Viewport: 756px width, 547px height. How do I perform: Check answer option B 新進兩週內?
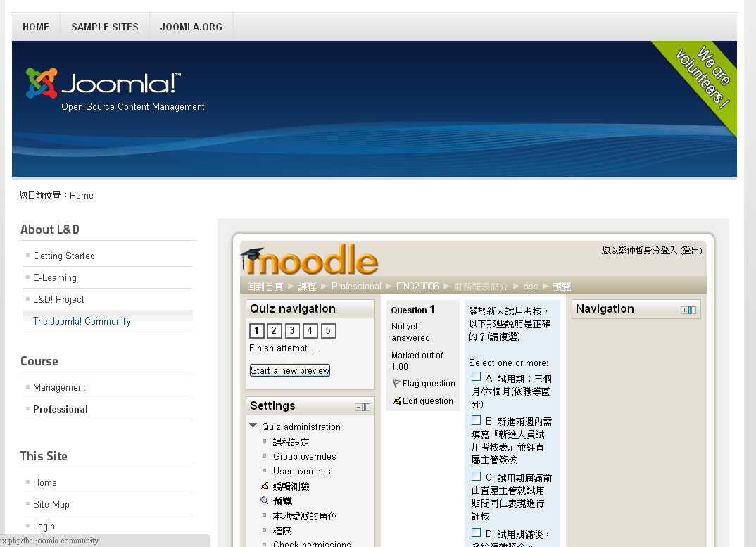(477, 420)
